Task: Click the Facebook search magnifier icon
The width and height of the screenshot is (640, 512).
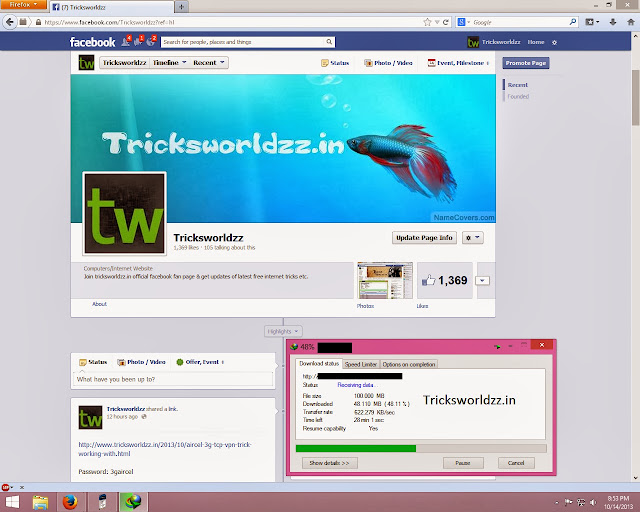Action: click(x=329, y=42)
